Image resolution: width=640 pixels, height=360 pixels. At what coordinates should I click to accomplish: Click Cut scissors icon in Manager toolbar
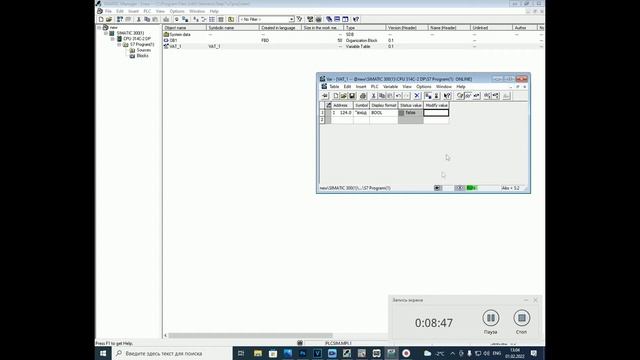tap(139, 19)
